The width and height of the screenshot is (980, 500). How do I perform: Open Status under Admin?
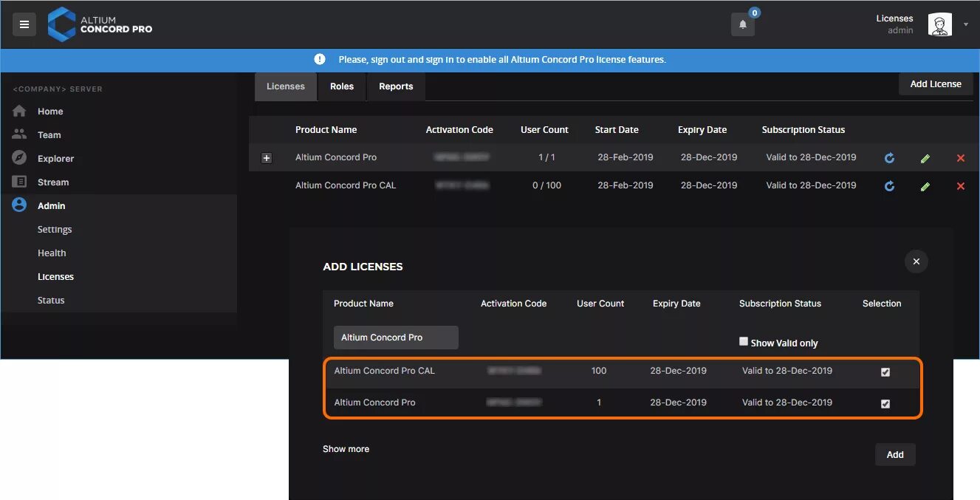point(51,301)
